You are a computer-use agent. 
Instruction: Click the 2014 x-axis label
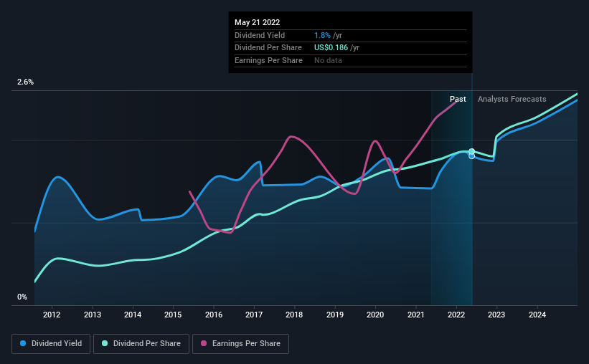click(x=133, y=315)
